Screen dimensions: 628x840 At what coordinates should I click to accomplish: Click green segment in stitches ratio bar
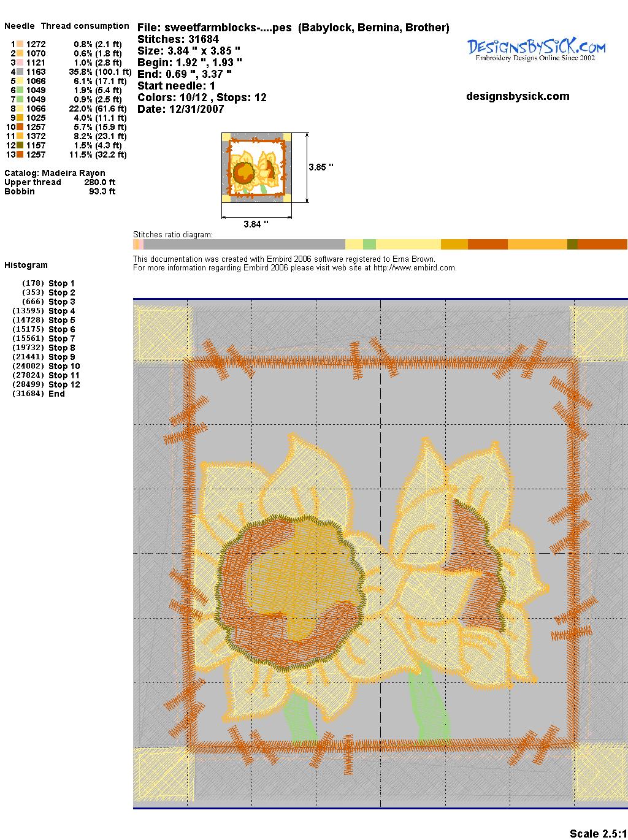coord(369,244)
